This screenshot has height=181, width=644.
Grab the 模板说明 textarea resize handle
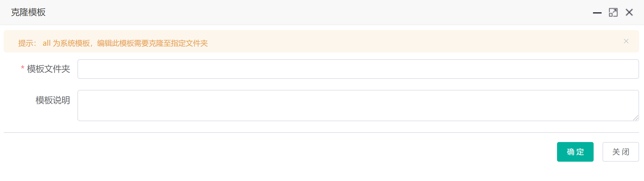(636, 118)
